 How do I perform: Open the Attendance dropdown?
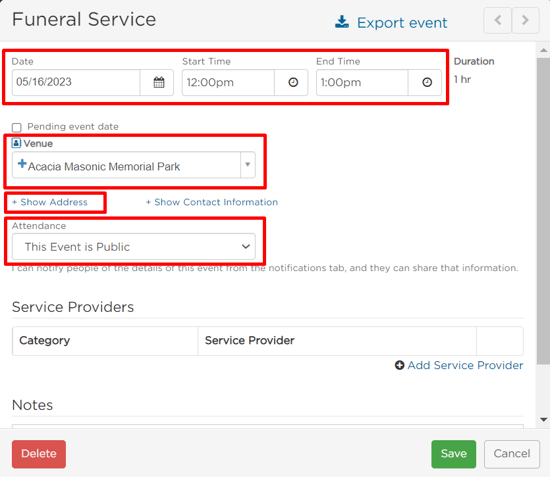[134, 247]
